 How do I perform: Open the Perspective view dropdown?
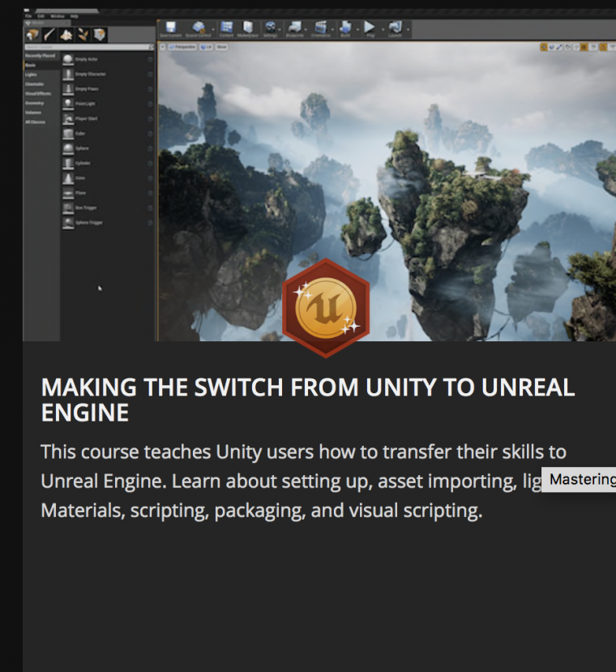point(182,47)
